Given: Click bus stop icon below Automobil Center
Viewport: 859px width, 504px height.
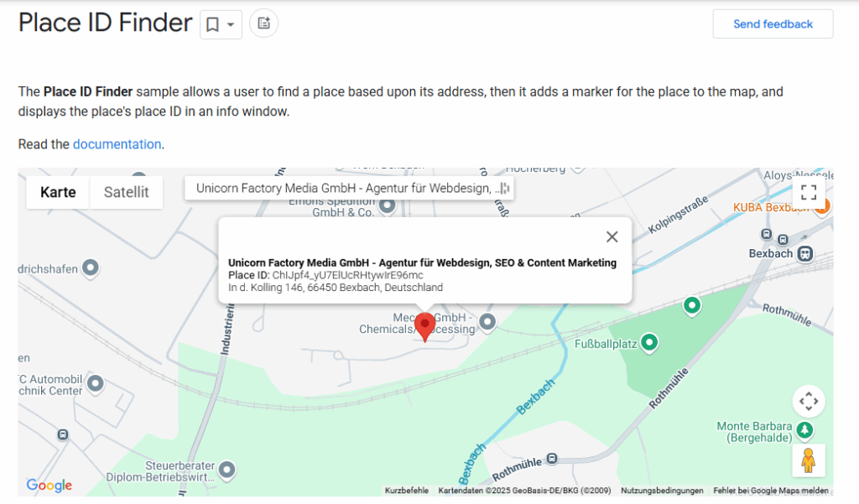Looking at the screenshot, I should (x=63, y=435).
